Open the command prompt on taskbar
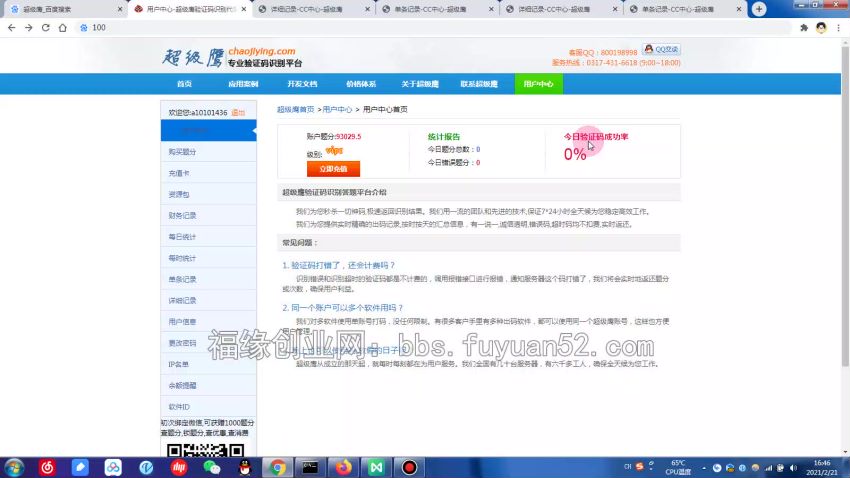The image size is (850, 478). tap(310, 467)
